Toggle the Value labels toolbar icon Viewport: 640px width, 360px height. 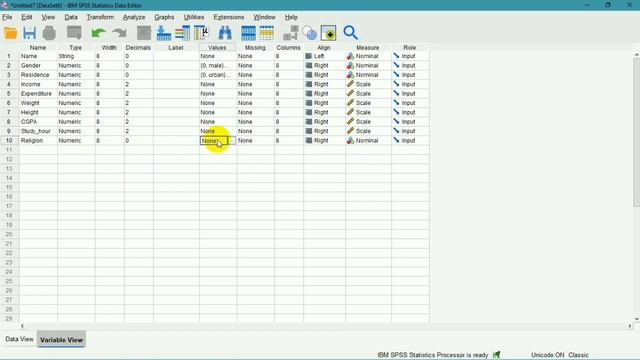coord(329,33)
